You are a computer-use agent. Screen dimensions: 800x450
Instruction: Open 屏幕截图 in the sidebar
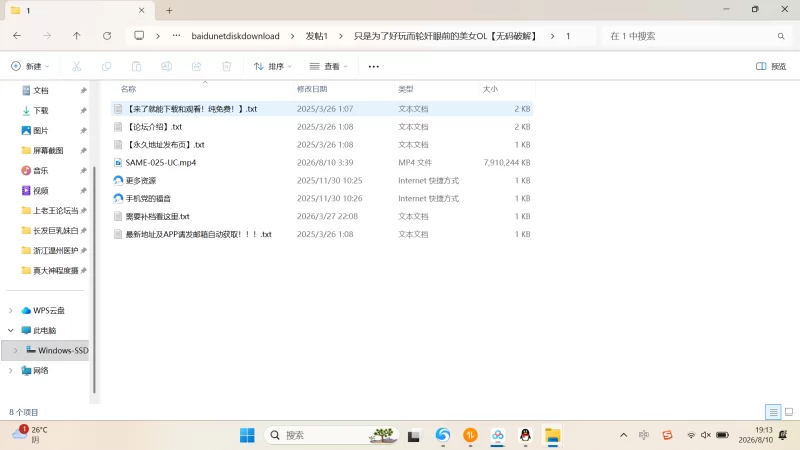(48, 151)
